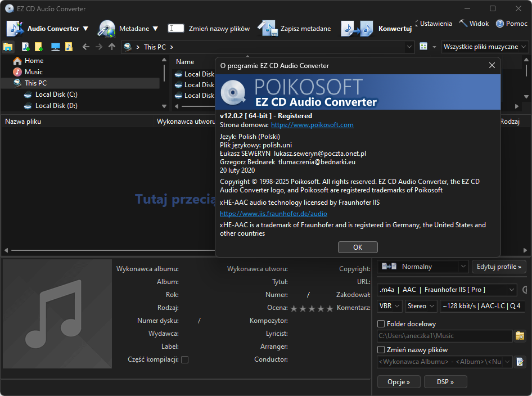Open the poikosoft.com homepage link

click(312, 125)
